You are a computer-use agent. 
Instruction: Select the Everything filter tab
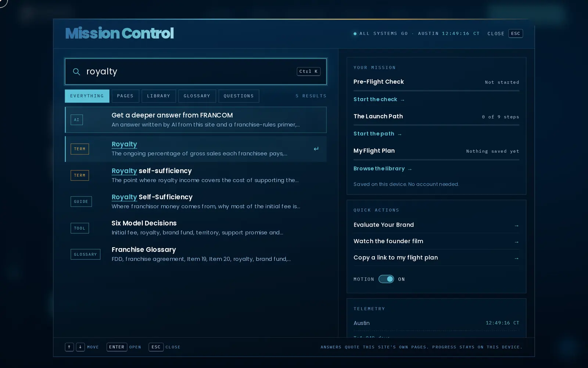click(87, 96)
